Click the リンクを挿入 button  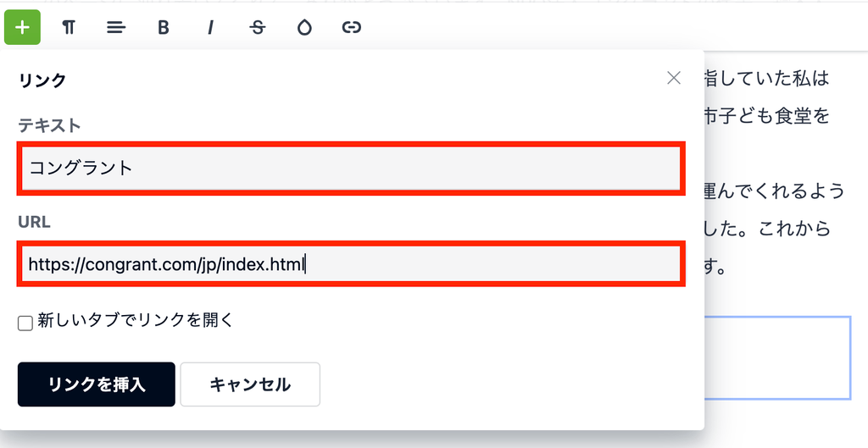click(97, 384)
